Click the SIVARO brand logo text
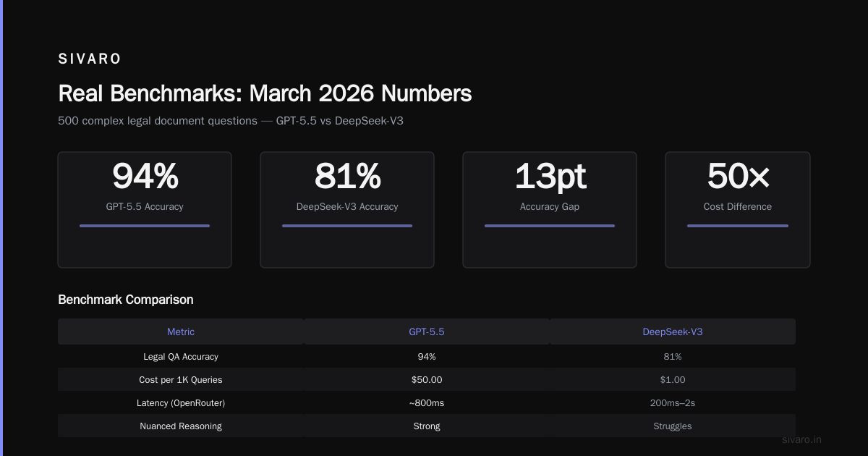 click(90, 59)
